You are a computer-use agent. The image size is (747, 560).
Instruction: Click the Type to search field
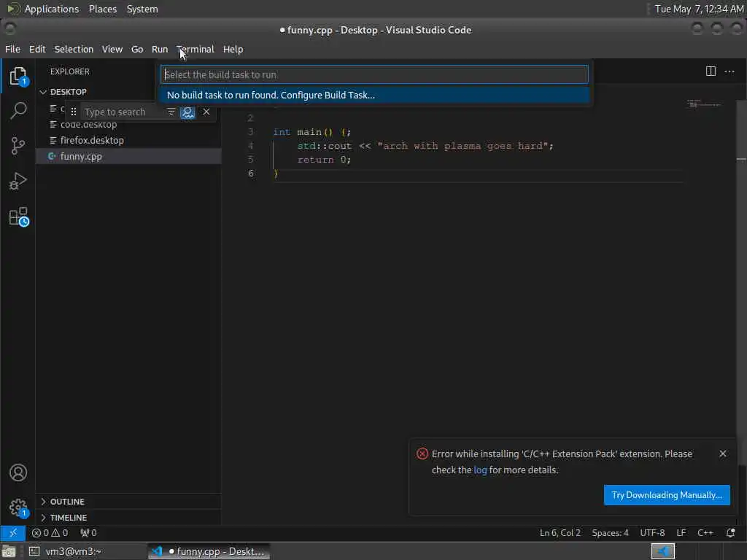(x=123, y=112)
